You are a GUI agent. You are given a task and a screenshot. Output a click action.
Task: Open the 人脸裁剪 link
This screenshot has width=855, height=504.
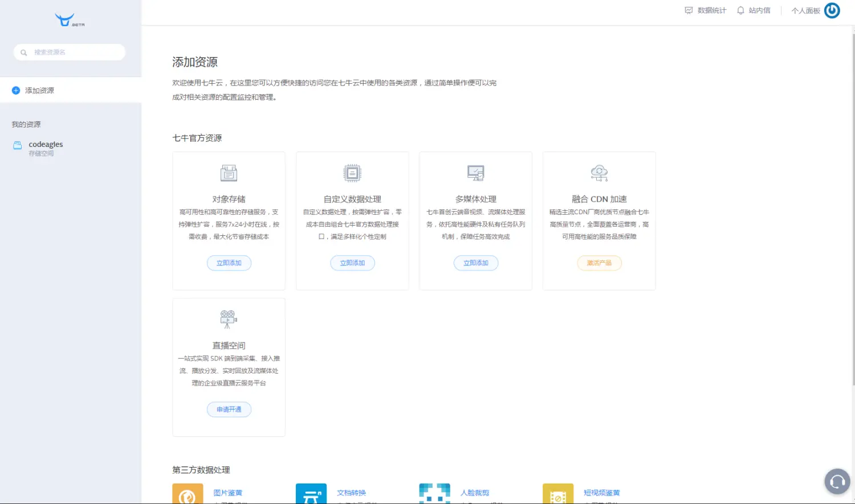[x=475, y=493]
